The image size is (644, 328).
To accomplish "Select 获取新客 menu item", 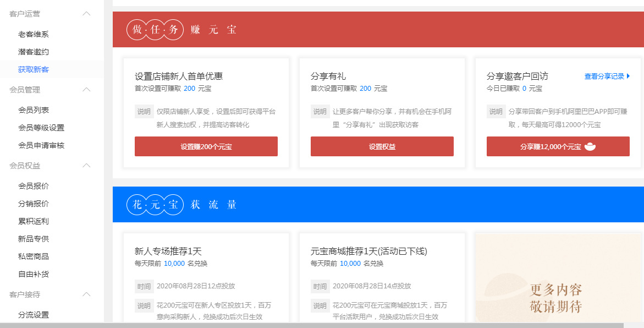I will point(33,69).
